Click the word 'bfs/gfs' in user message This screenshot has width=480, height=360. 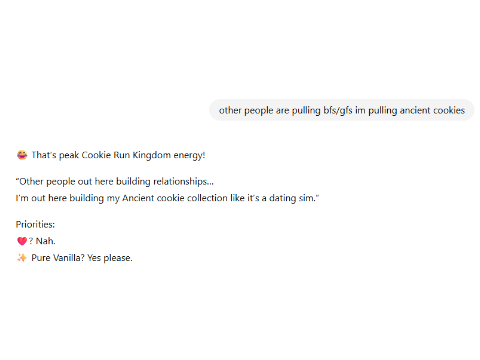[338, 110]
